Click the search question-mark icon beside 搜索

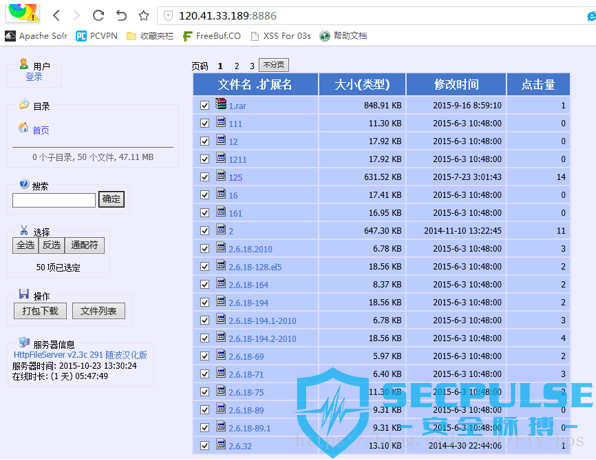(x=24, y=184)
